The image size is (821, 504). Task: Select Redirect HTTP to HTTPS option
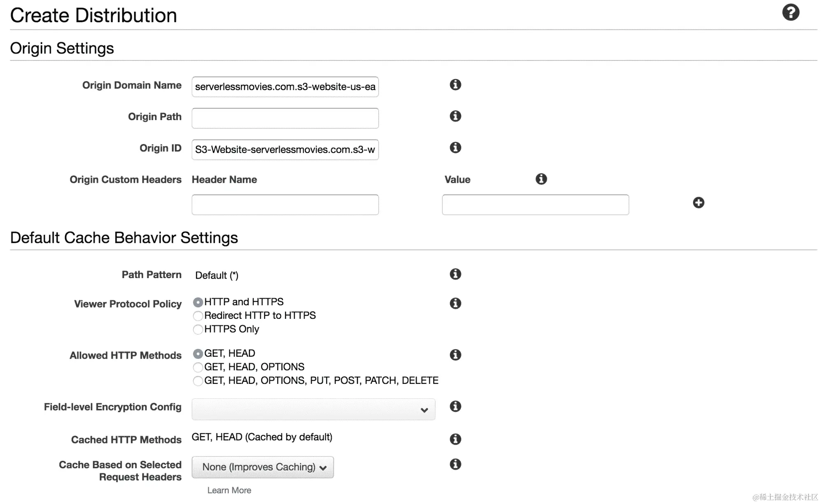tap(198, 316)
